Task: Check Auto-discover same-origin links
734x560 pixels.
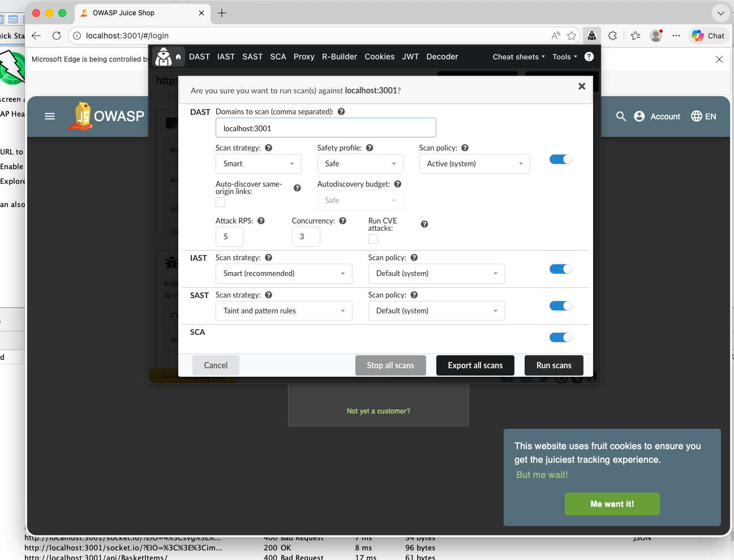Action: pyautogui.click(x=220, y=202)
